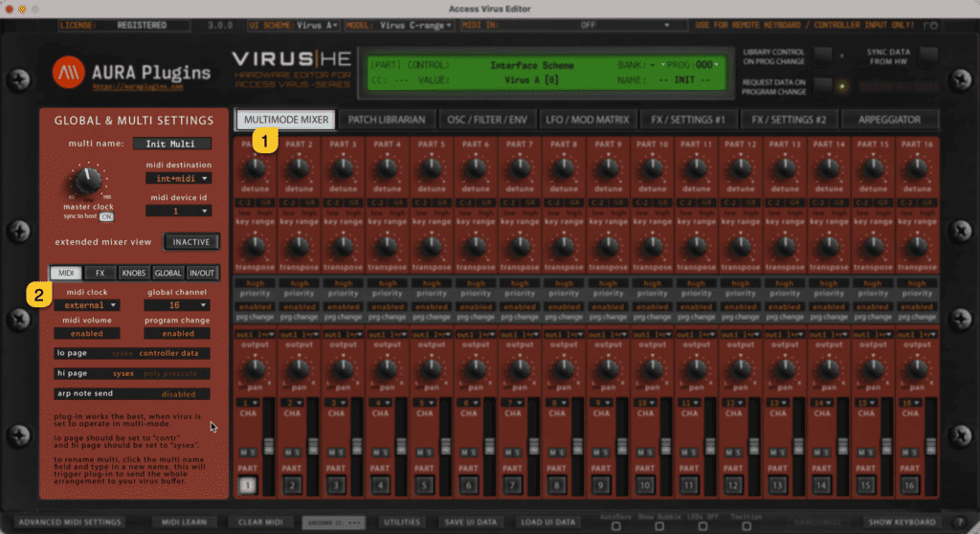Click the Part 14 pan knob

tap(829, 369)
